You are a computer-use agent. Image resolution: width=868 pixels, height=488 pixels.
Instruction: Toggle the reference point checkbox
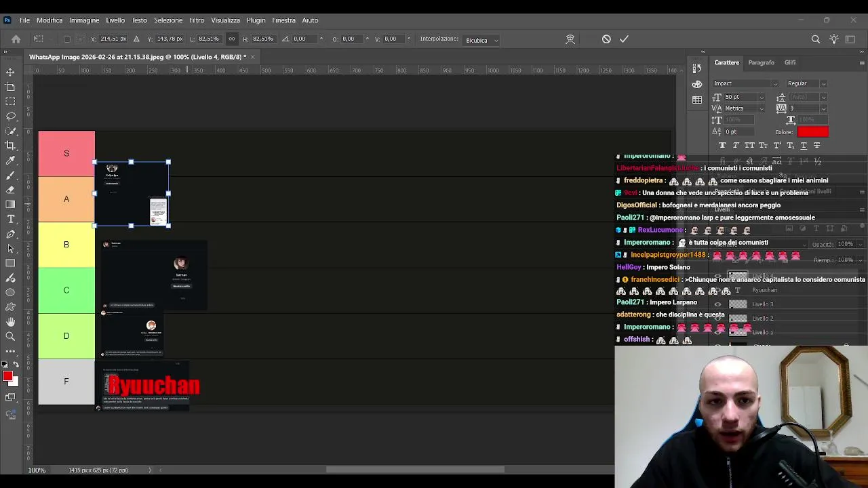pyautogui.click(x=66, y=39)
